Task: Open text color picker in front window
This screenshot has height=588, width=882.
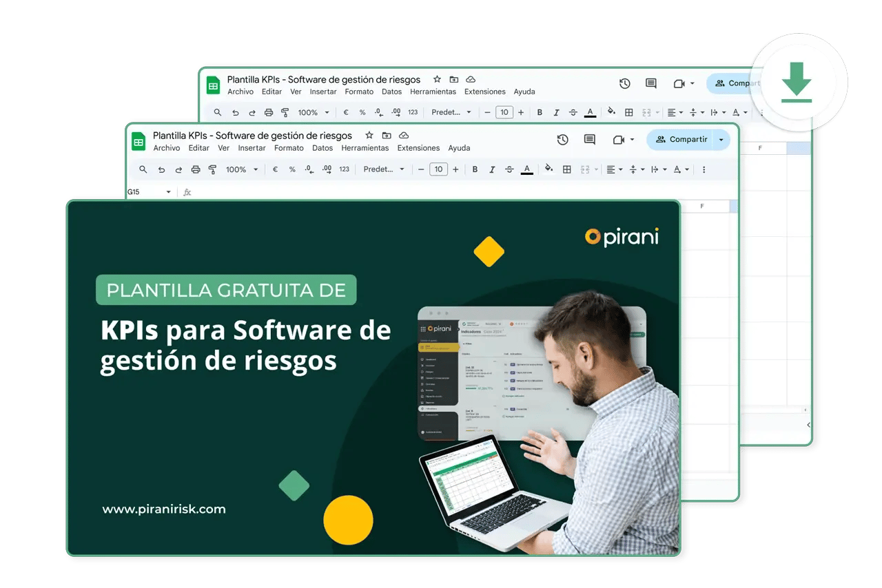Action: pos(527,169)
